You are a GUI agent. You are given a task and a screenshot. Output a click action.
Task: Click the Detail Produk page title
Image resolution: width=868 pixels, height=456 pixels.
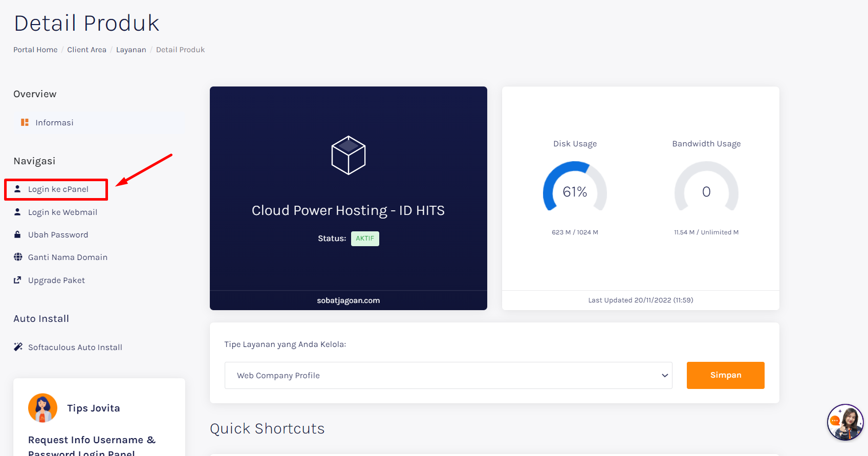[86, 23]
